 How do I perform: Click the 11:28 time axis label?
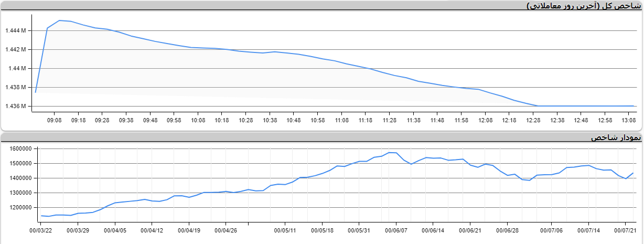coord(389,121)
